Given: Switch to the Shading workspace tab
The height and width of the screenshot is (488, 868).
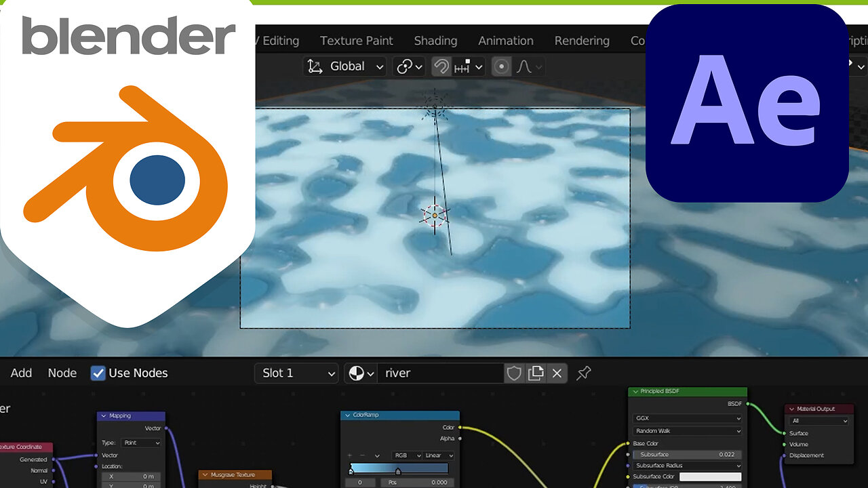Looking at the screenshot, I should pos(435,41).
